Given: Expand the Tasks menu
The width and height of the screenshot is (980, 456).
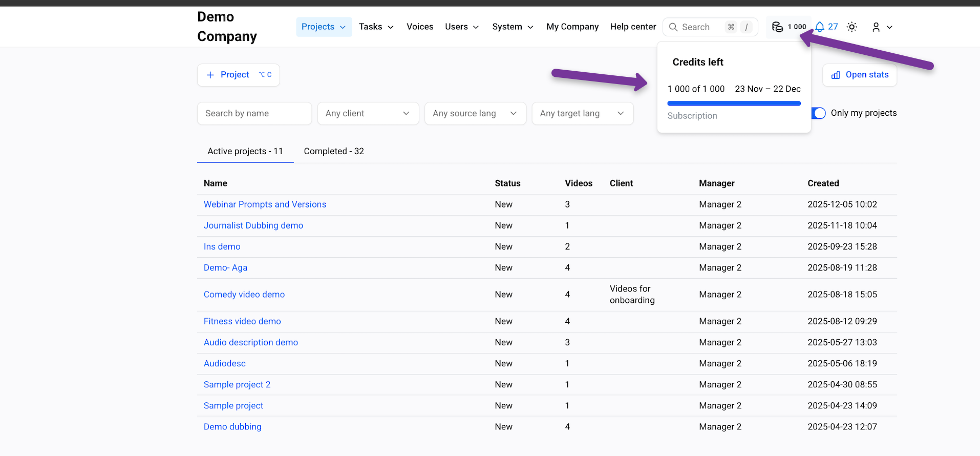Looking at the screenshot, I should pyautogui.click(x=376, y=27).
